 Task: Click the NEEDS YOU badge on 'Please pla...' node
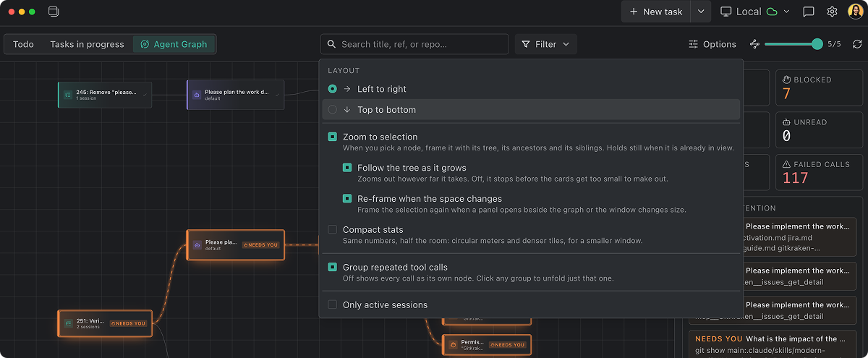tap(260, 245)
